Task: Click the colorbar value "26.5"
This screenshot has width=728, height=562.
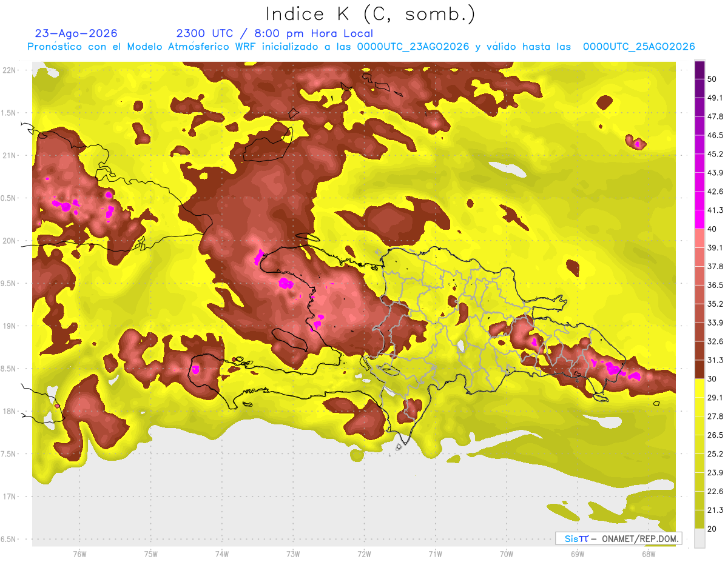Action: [716, 435]
